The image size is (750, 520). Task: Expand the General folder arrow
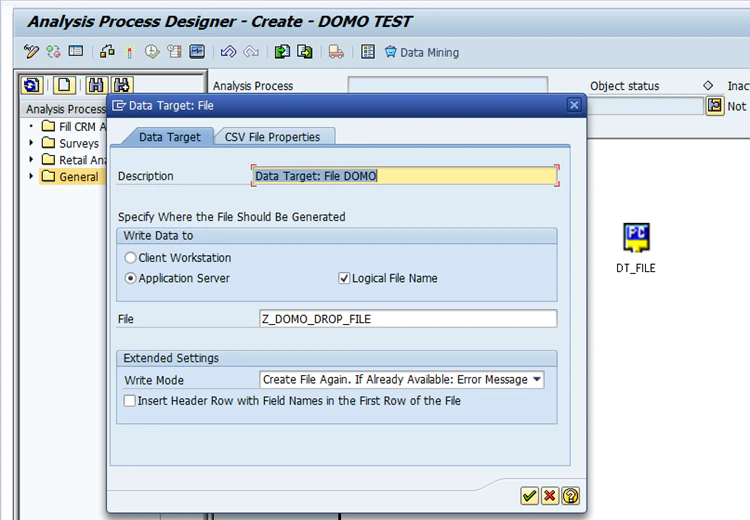click(31, 177)
